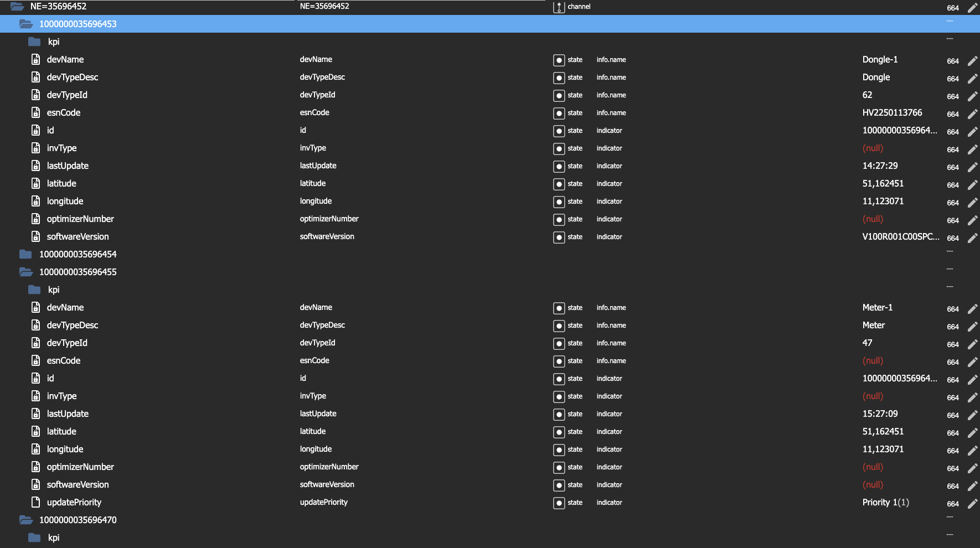Image resolution: width=980 pixels, height=548 pixels.
Task: Click the state icon next to softwareVersion
Action: (559, 237)
